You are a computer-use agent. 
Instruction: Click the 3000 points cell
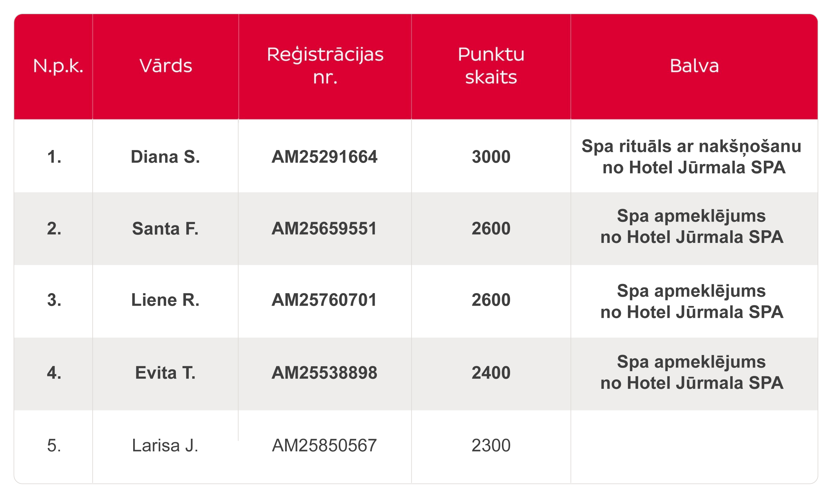click(x=491, y=157)
